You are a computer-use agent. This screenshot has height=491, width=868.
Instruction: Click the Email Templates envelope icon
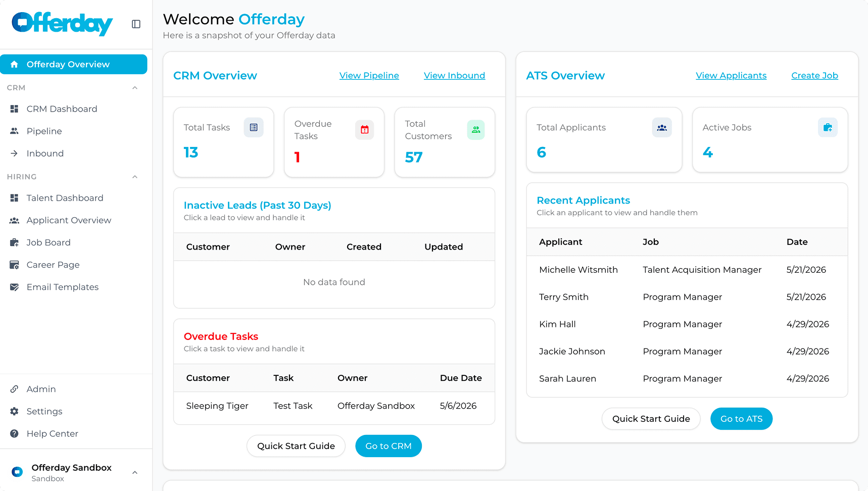click(x=14, y=287)
